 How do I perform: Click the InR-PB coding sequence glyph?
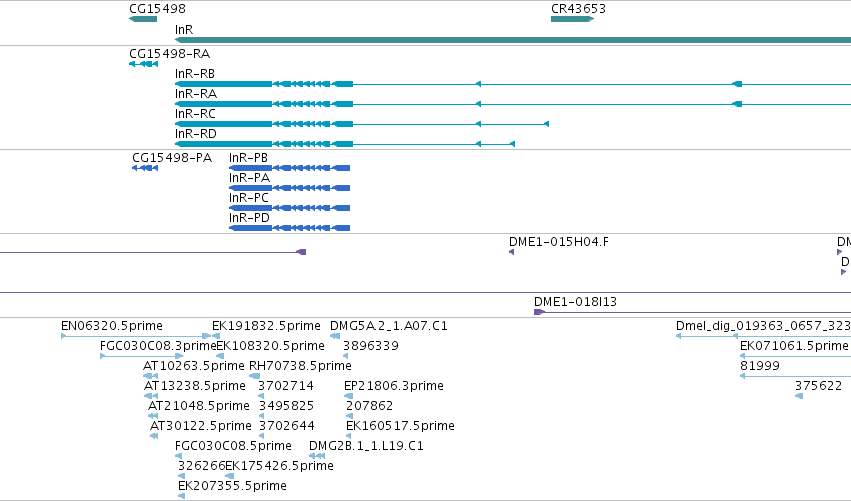tap(290, 168)
